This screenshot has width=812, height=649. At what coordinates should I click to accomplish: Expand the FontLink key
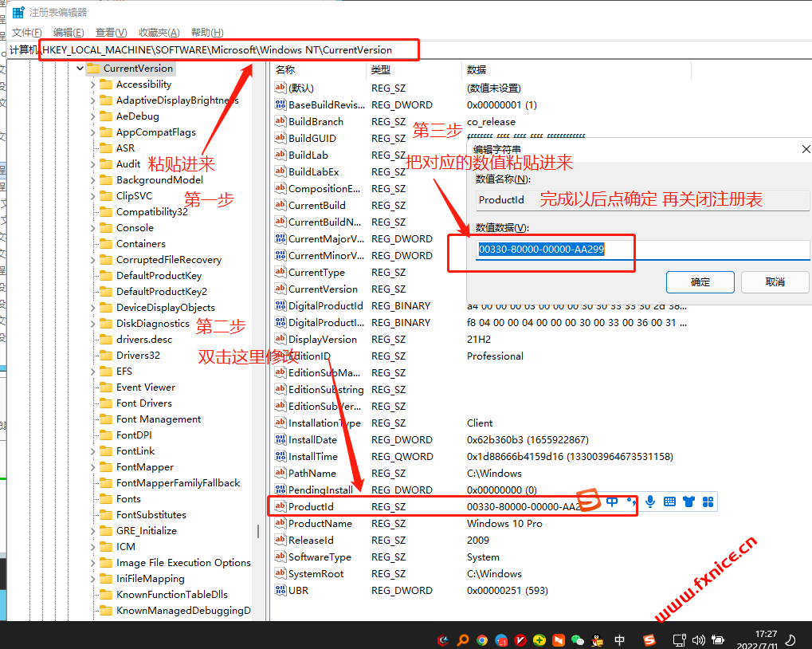(92, 451)
